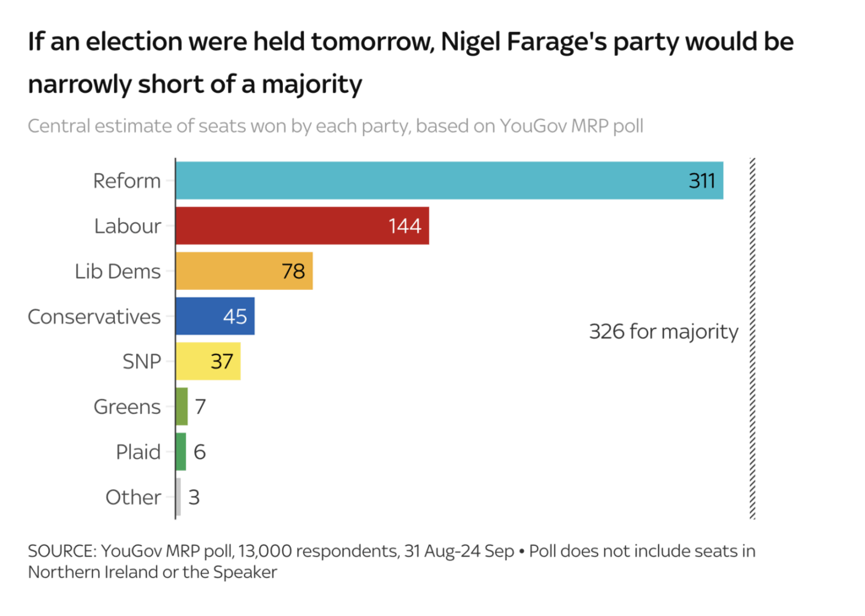Click the teal Reform bar
This screenshot has height=616, width=865.
448,180
